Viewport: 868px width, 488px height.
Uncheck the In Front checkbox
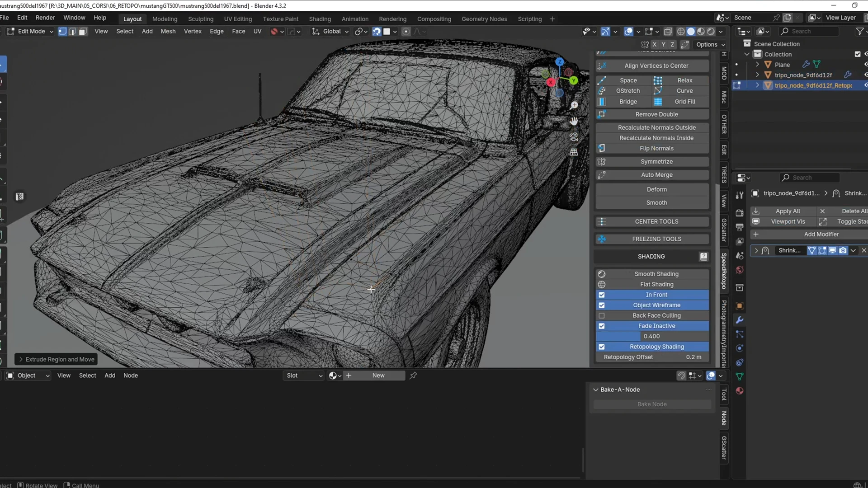[x=602, y=295]
